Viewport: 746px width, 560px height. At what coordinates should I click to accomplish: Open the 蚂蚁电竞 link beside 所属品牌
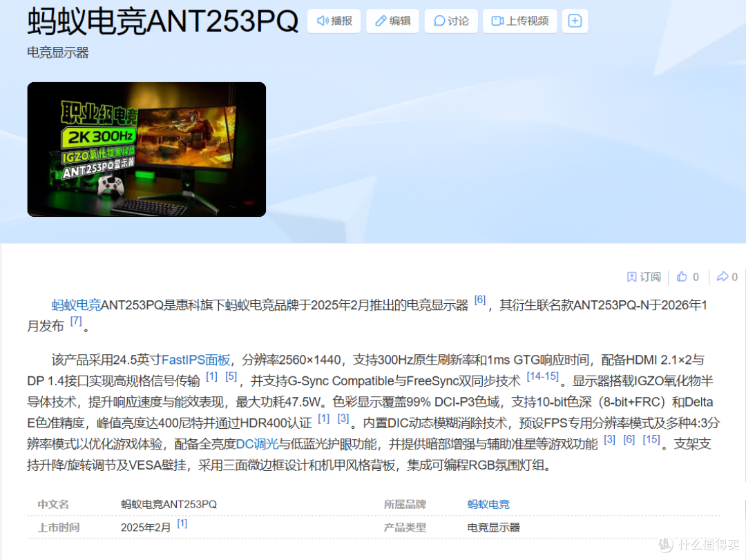pos(488,504)
